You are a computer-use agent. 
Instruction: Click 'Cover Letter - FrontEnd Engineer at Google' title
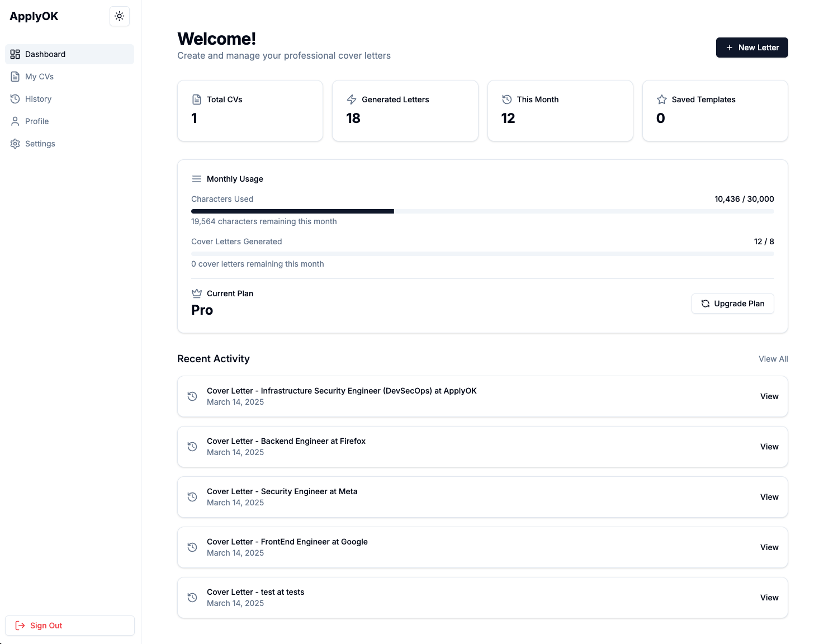click(x=287, y=542)
